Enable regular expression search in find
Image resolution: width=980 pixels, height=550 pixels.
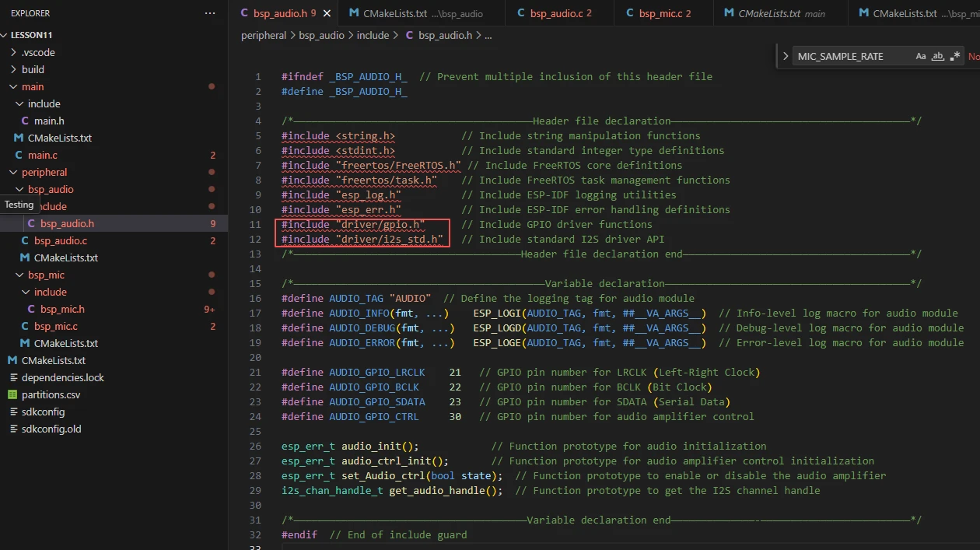coord(955,56)
